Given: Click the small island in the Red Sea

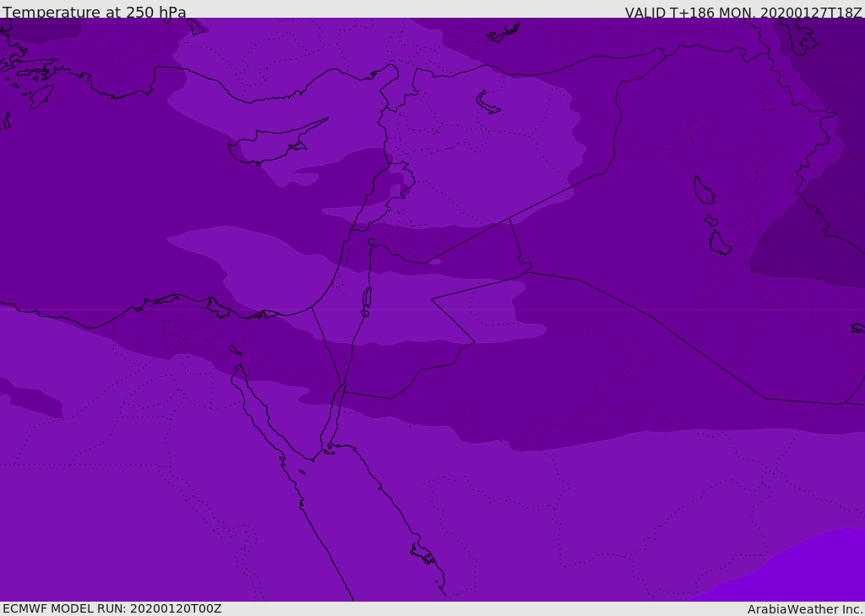Looking at the screenshot, I should (302, 472).
